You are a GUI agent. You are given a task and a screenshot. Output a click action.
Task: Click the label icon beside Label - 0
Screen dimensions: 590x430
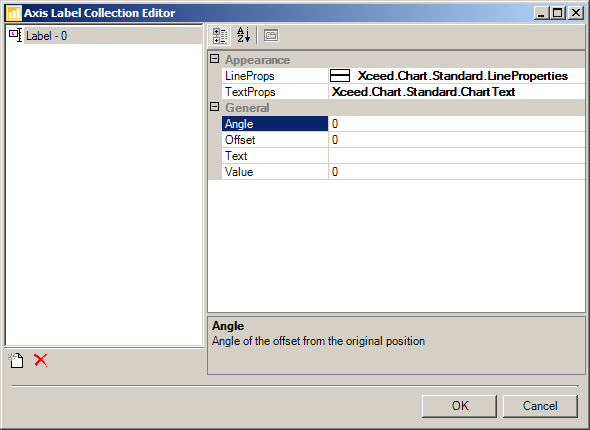(15, 35)
